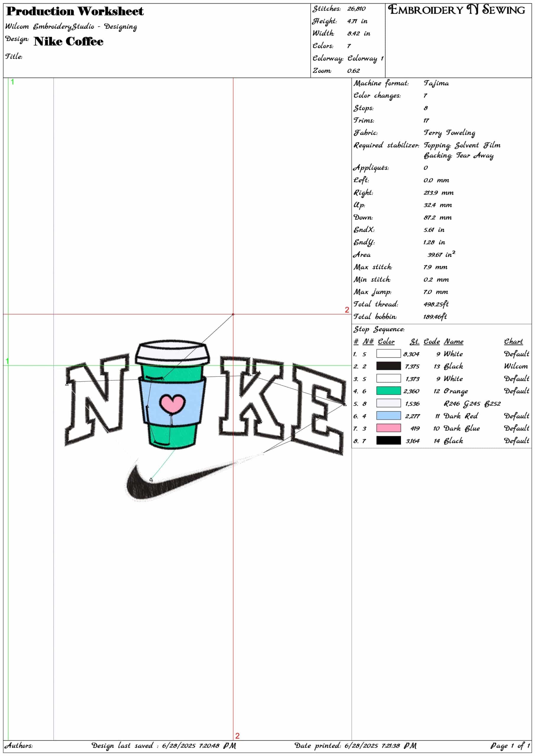Screen dimensions: 535x756
Task: Click the Right value '213.9 mm'
Action: click(x=438, y=193)
